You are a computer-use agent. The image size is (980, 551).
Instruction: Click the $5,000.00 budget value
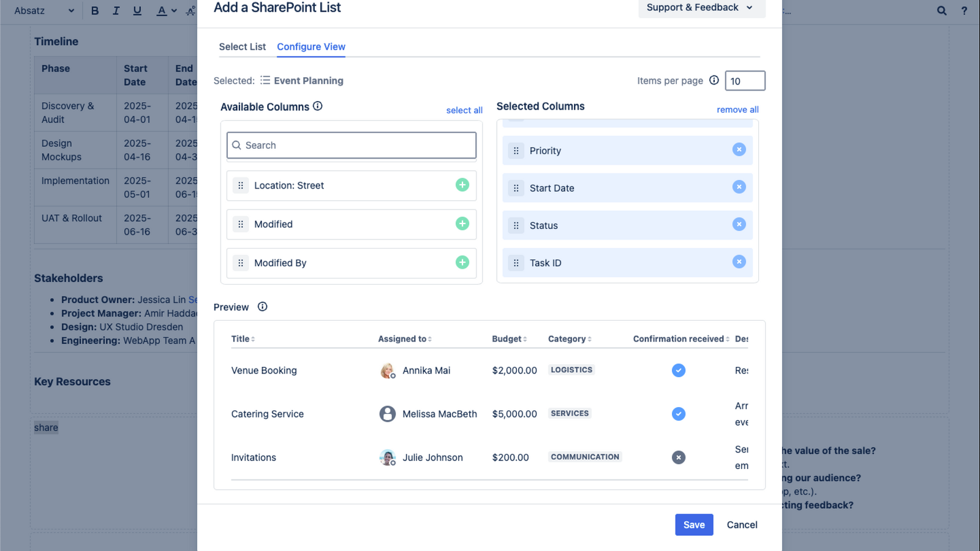click(514, 414)
